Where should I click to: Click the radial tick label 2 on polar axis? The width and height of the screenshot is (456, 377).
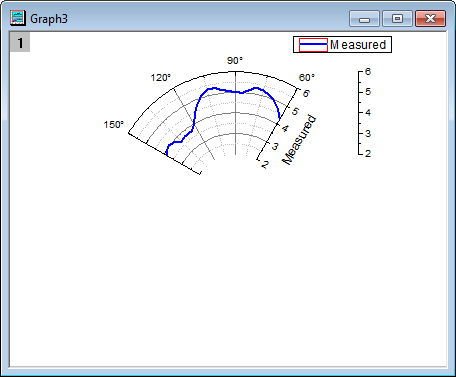click(265, 164)
